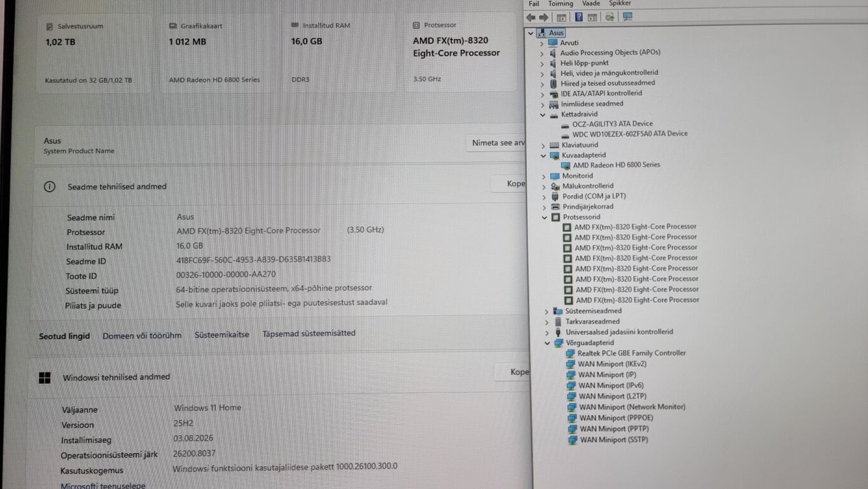
Task: Open the Spikker menu
Action: pyautogui.click(x=620, y=3)
